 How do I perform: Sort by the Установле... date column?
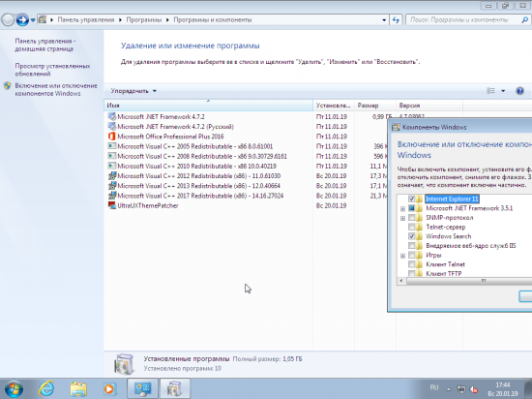click(334, 106)
